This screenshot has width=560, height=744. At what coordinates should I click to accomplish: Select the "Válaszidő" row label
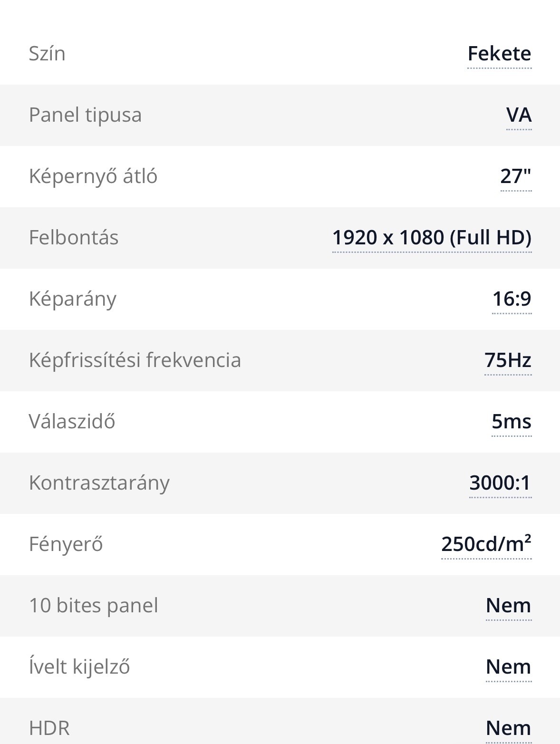pyautogui.click(x=72, y=422)
